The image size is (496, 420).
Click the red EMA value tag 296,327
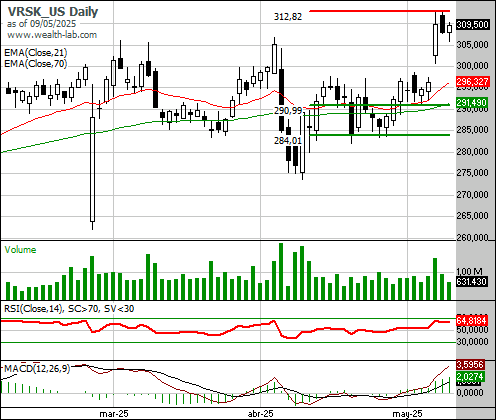(x=473, y=82)
